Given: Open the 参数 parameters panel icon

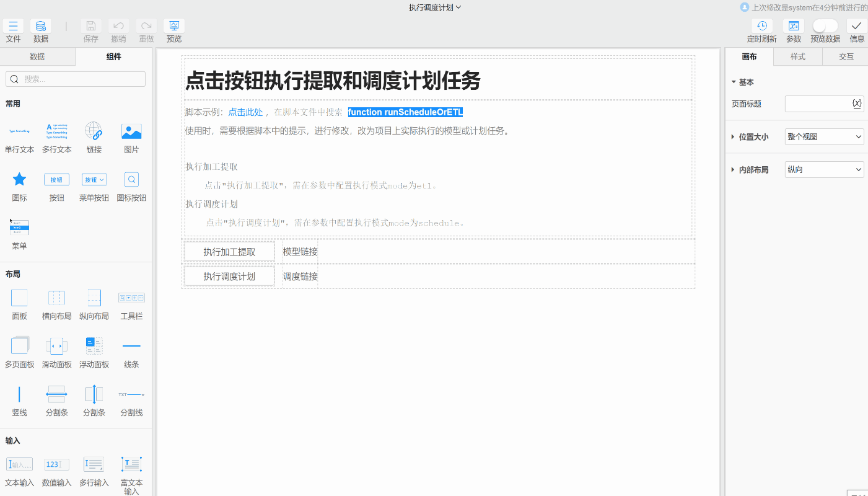Looking at the screenshot, I should tap(794, 26).
